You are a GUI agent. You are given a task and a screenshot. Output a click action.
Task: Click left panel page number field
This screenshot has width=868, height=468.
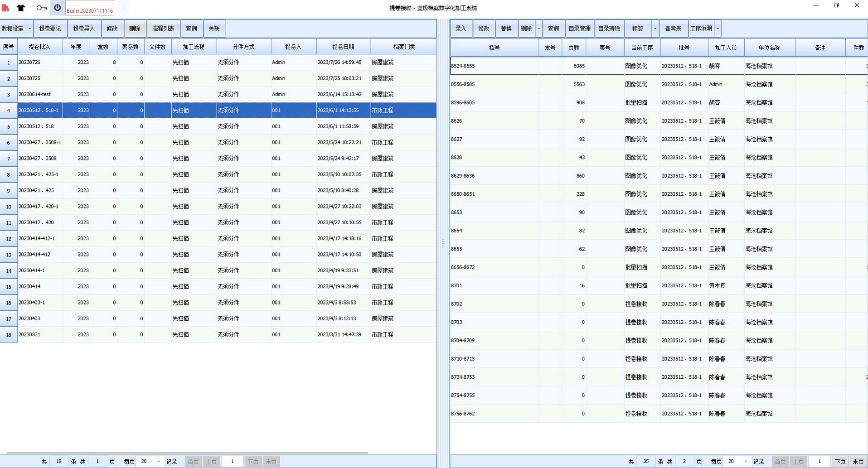232,461
